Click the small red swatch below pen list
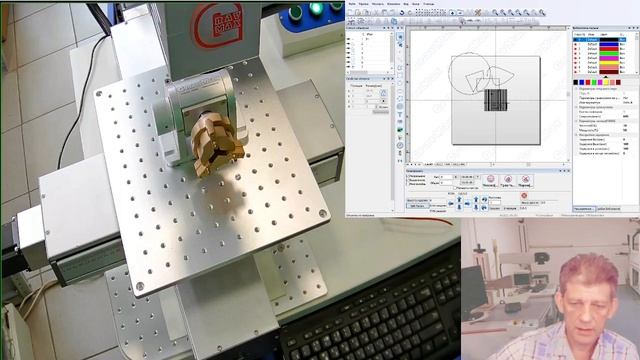 (588, 82)
